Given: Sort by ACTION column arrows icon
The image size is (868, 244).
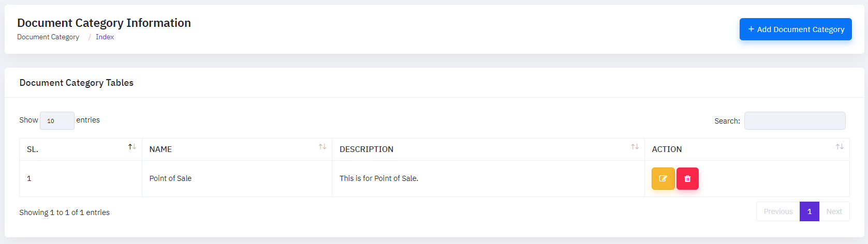Looking at the screenshot, I should pos(840,147).
